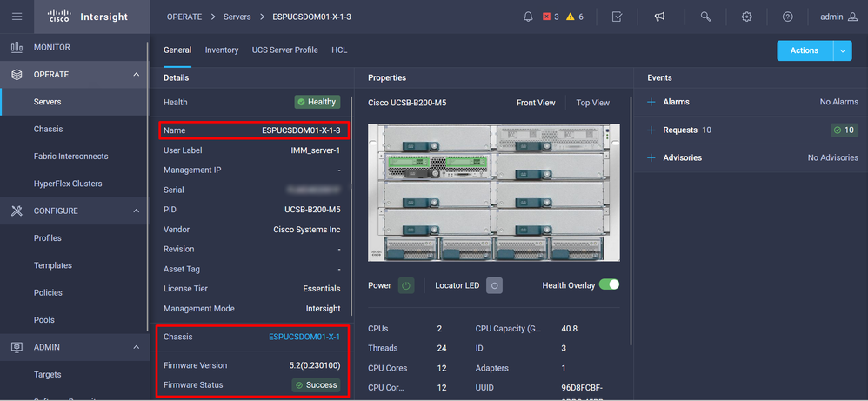This screenshot has width=868, height=401.
Task: Click the MONITOR chart icon
Action: click(17, 47)
